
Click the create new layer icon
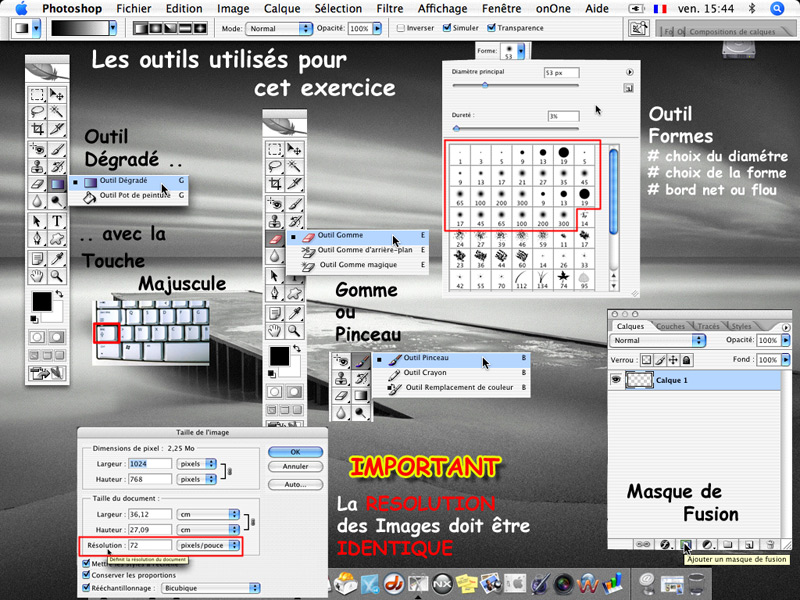(x=749, y=544)
